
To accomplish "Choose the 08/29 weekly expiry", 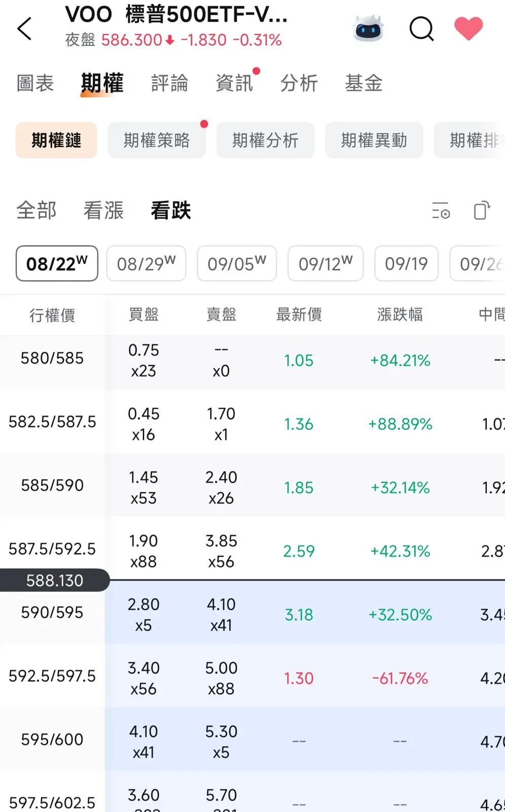I will pos(146,263).
